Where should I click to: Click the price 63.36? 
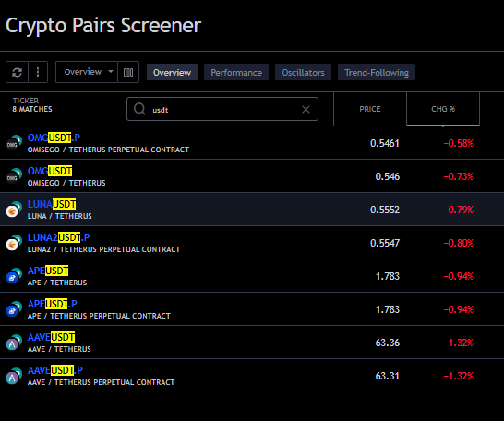[388, 343]
